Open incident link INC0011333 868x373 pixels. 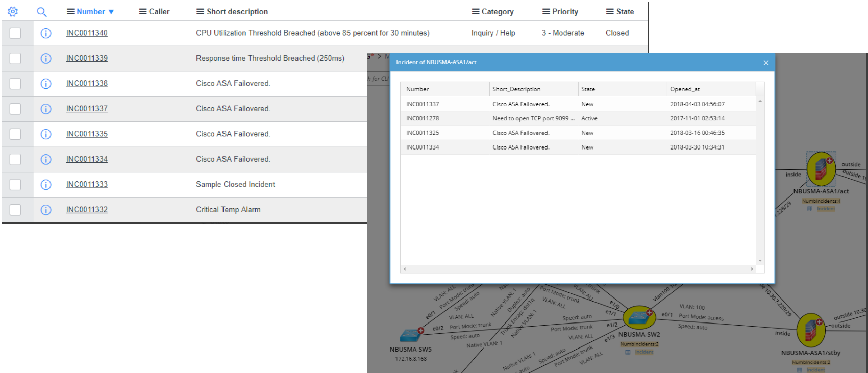pos(87,185)
